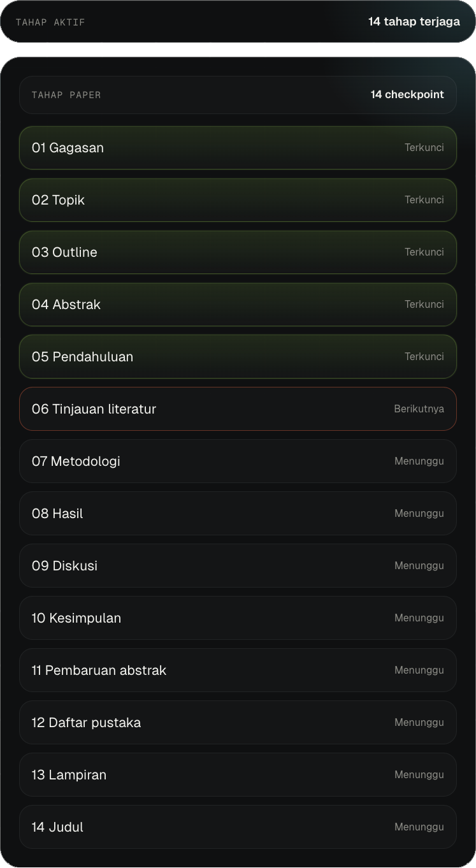
Task: Select the 10 Kesimpulan checkpoint
Action: pos(238,618)
